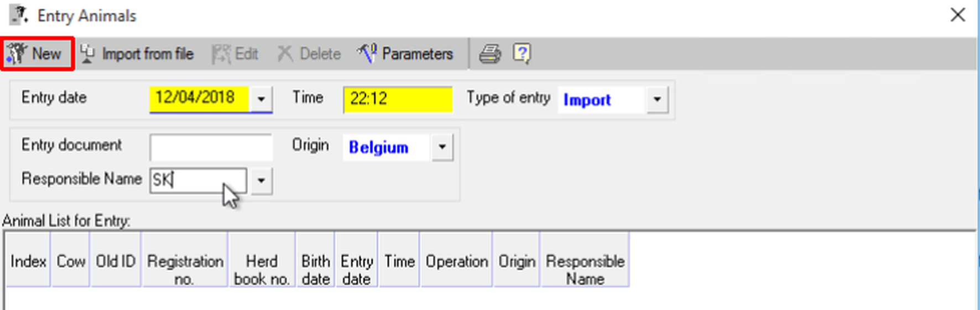Open the Type of entry dropdown
Viewport: 980px width, 310px height.
pos(657,100)
